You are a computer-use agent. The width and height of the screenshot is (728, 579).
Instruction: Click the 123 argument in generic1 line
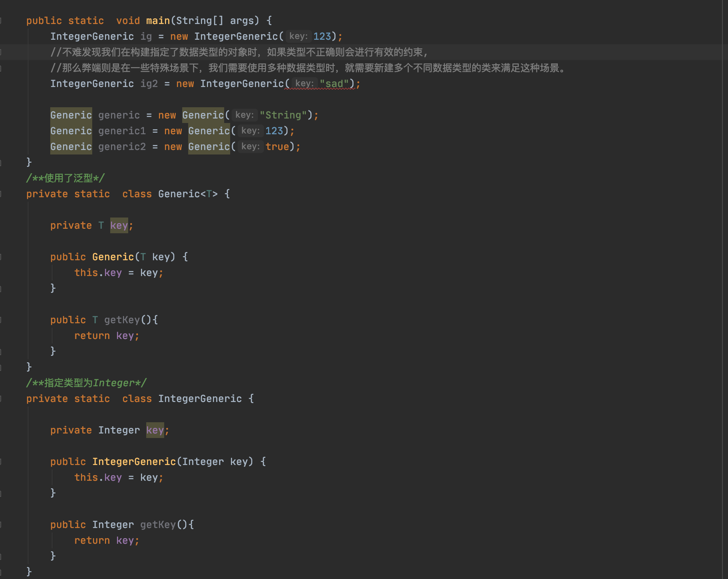[x=274, y=131]
